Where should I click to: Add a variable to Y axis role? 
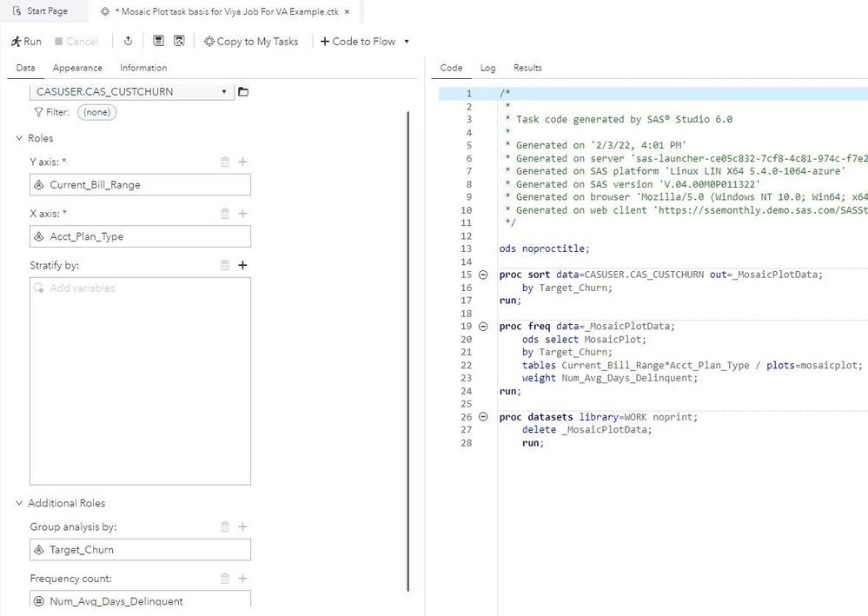click(x=242, y=162)
